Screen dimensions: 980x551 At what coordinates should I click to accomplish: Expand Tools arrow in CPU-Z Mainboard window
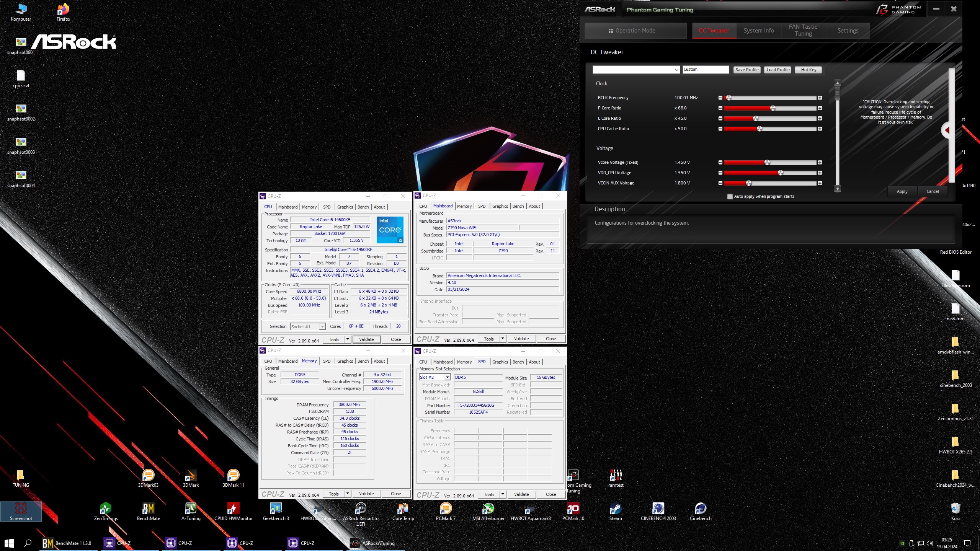coord(503,338)
